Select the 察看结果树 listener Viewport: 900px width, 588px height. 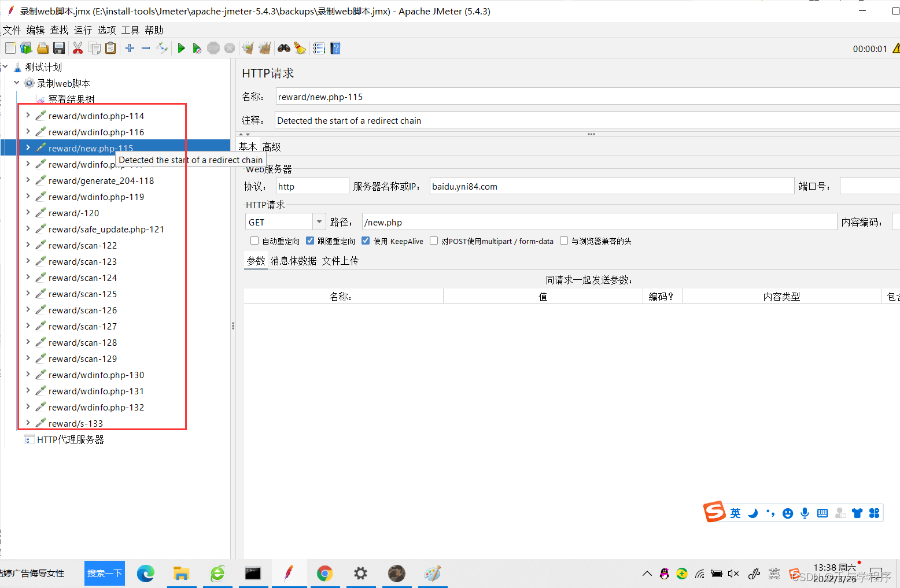coord(71,99)
